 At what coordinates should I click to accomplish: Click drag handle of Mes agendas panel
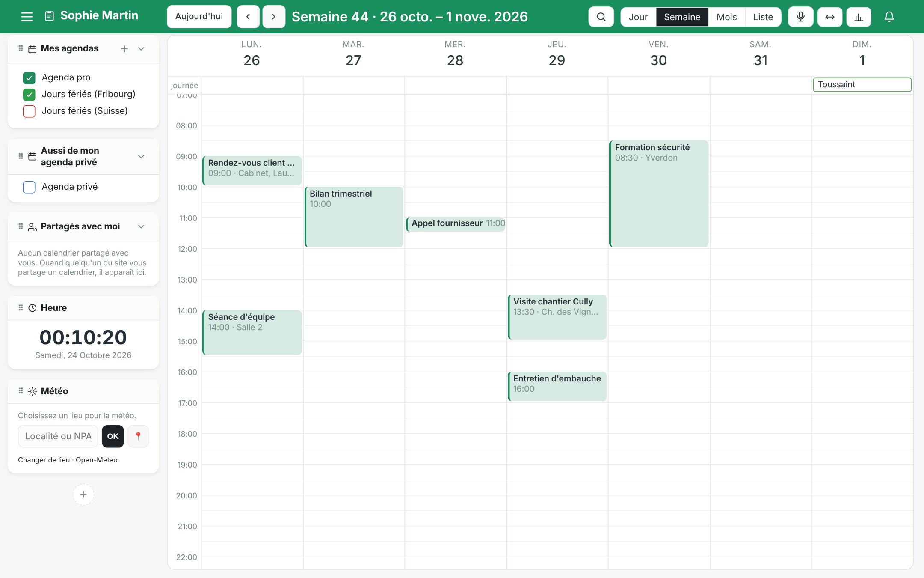[x=21, y=48]
